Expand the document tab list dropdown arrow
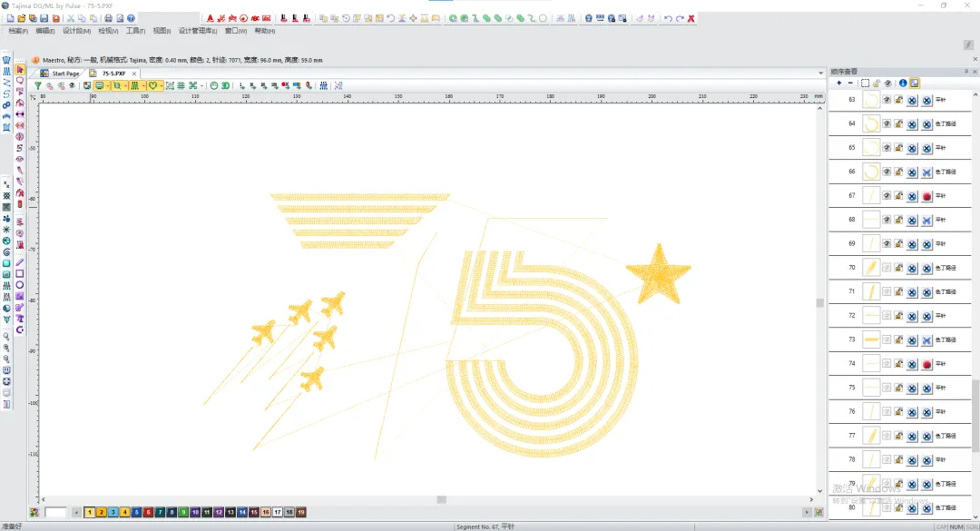The height and width of the screenshot is (531, 980). (820, 74)
